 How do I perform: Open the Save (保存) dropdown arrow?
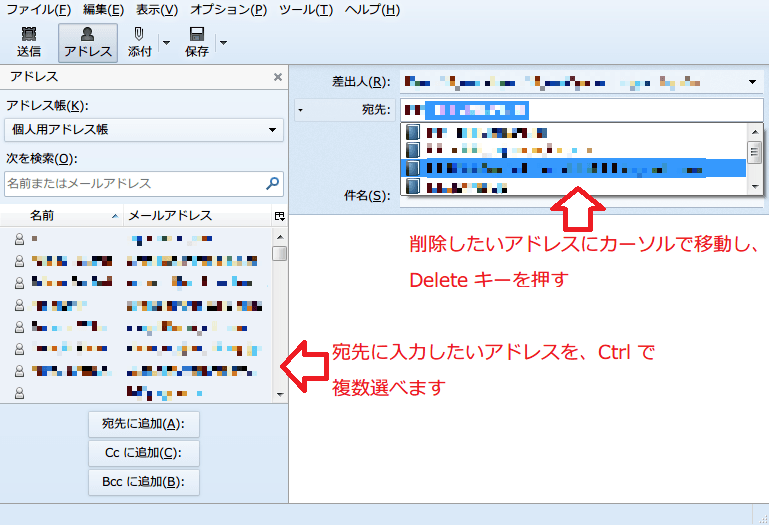pos(223,43)
